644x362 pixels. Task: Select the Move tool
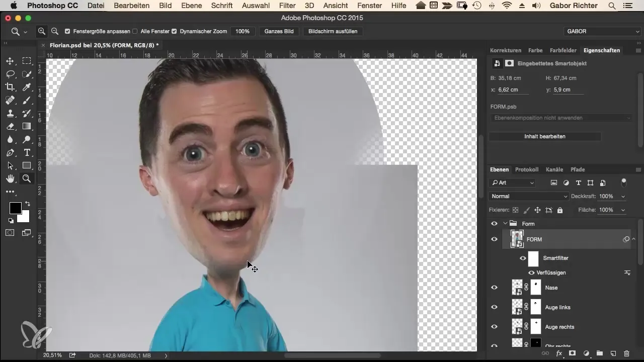[x=10, y=61]
